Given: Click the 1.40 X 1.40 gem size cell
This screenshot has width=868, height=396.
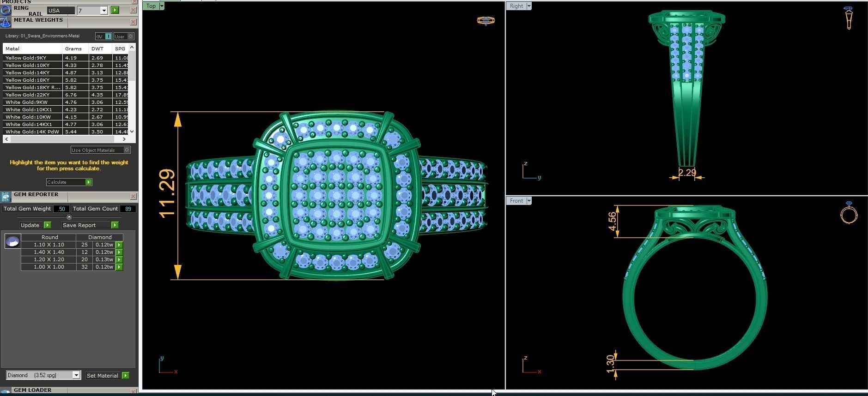Looking at the screenshot, I should pos(49,252).
